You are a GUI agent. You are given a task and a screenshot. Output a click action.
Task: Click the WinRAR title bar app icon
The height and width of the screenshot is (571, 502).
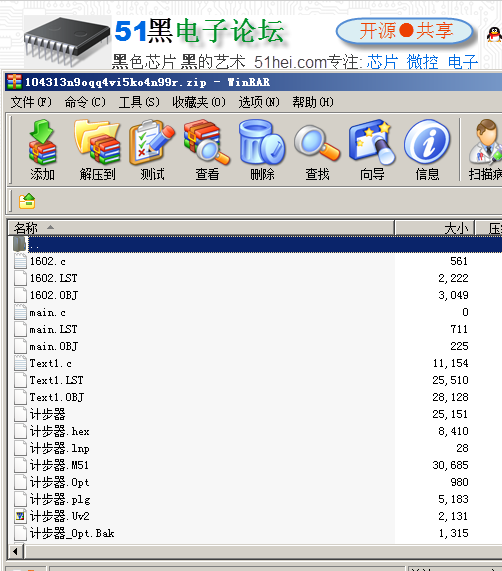pos(14,82)
